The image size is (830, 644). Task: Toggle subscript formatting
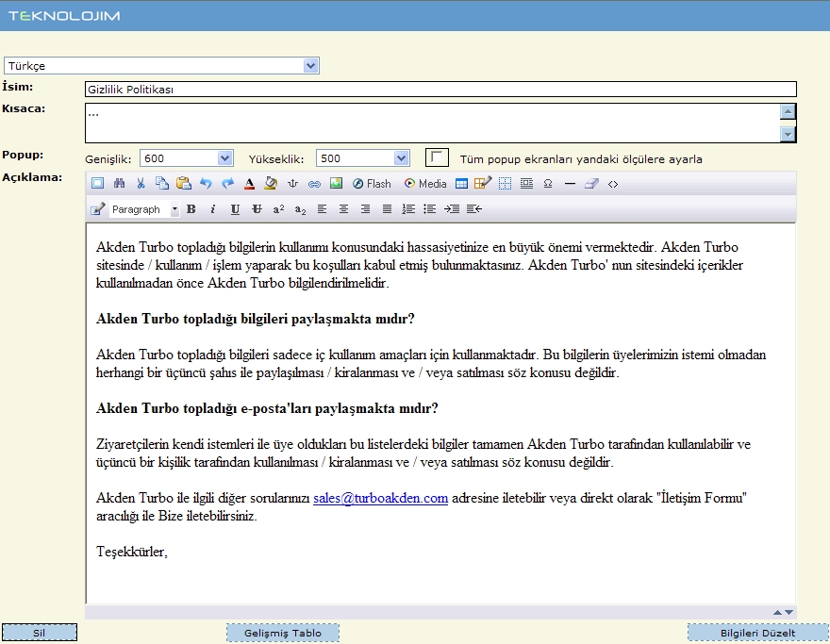(x=300, y=209)
